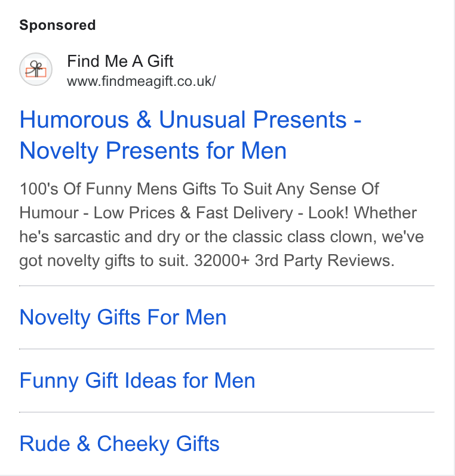
Task: Select the Funny Gift Ideas for Men sitelink
Action: coord(137,381)
